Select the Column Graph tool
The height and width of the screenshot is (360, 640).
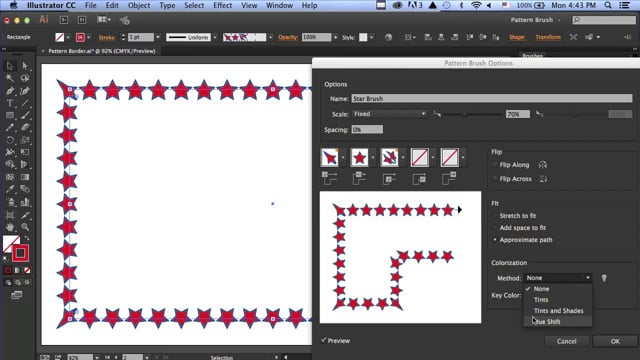(x=25, y=202)
